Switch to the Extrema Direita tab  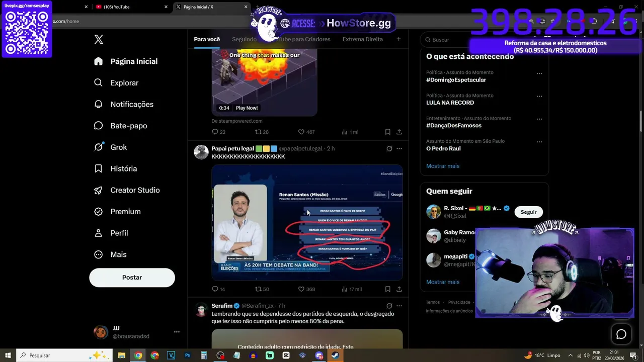[363, 39]
